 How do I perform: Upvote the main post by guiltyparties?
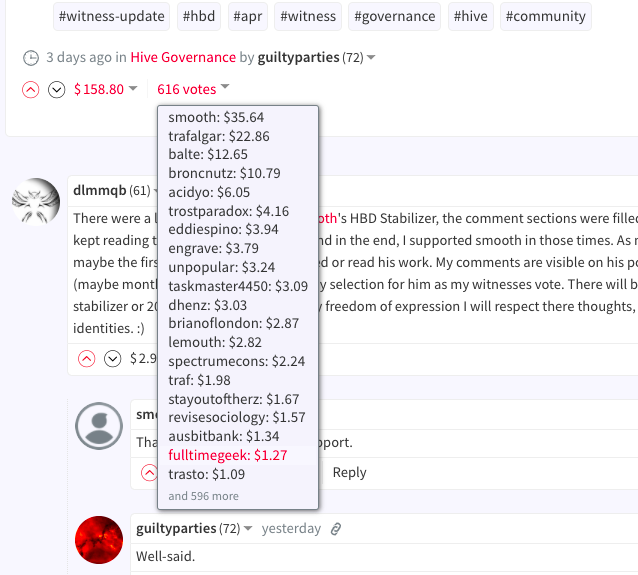(x=31, y=90)
